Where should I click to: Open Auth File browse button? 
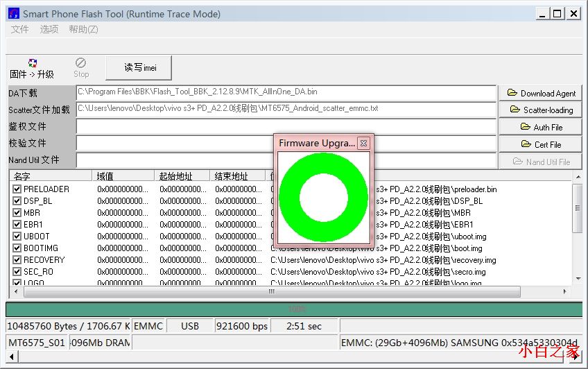(x=540, y=127)
